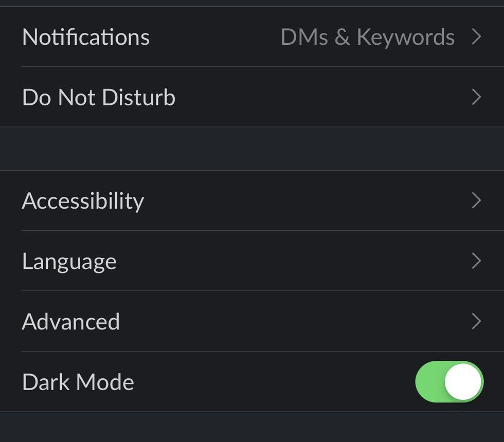504x442 pixels.
Task: Click the blank gap above the Accessibility row
Action: click(x=252, y=149)
